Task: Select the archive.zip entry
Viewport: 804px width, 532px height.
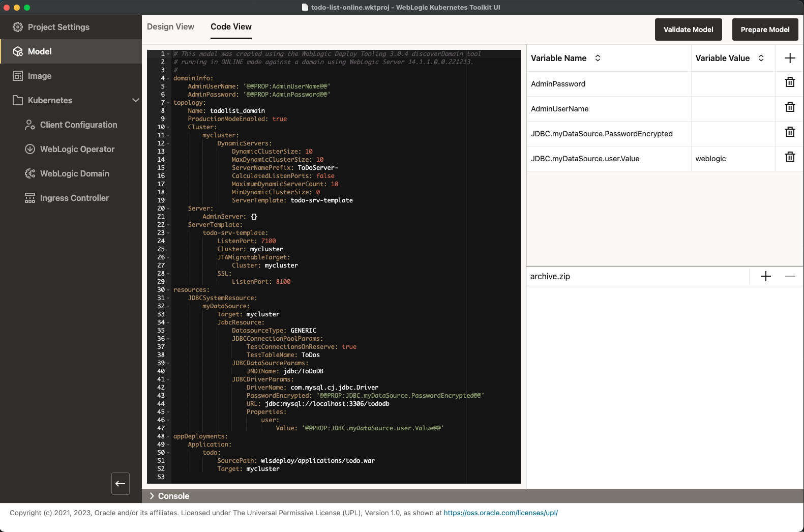Action: click(550, 276)
